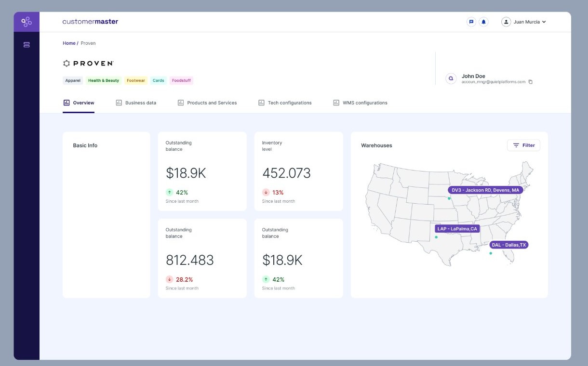Image resolution: width=588 pixels, height=366 pixels.
Task: Click the 13% change value
Action: (278, 192)
